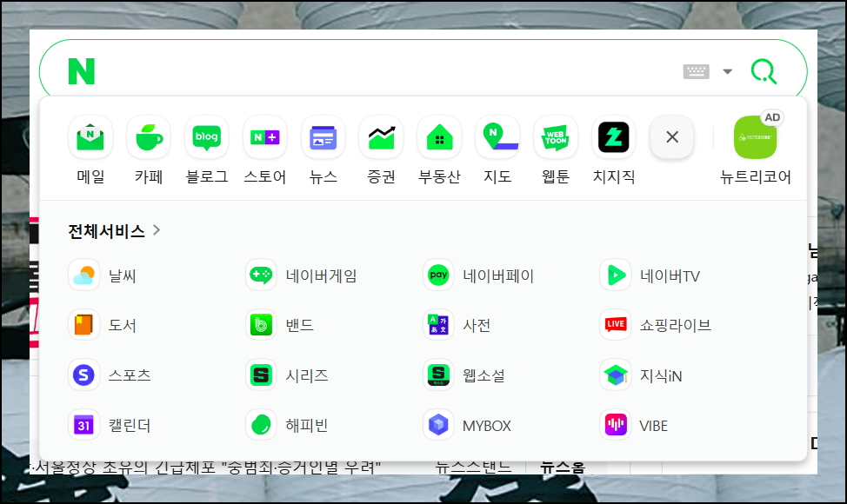
Task: Click the green Naver N logo
Action: pos(82,71)
